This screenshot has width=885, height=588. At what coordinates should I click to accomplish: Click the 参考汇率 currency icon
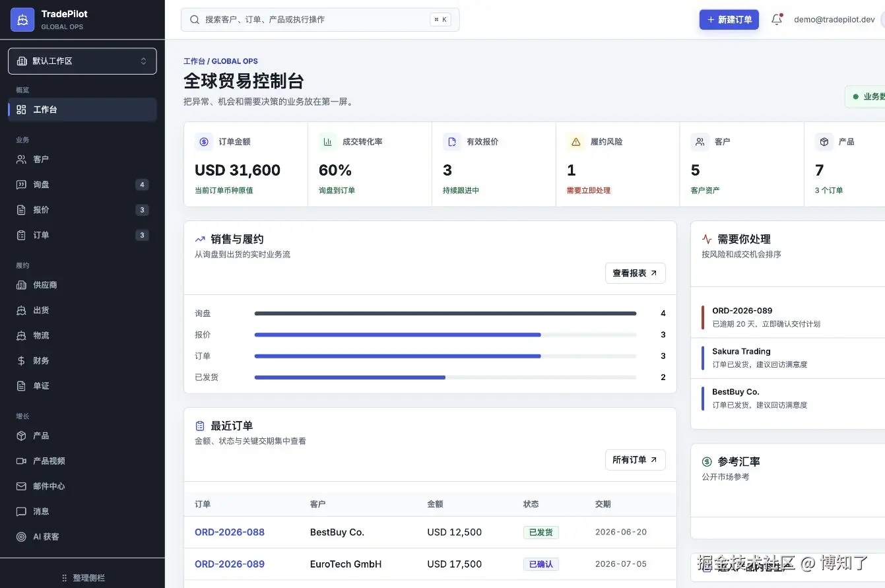click(x=707, y=461)
